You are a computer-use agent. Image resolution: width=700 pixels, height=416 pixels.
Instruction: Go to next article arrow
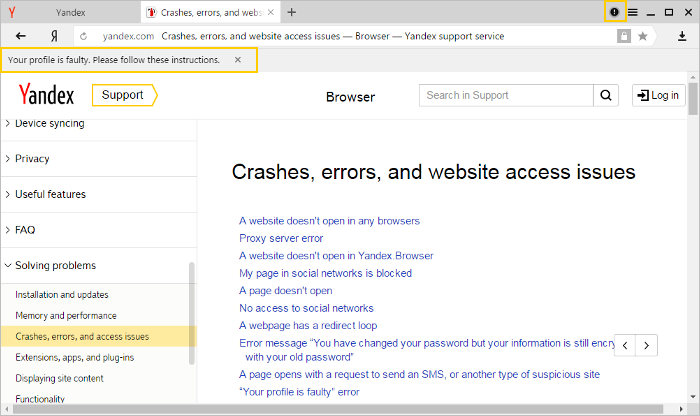pyautogui.click(x=646, y=345)
